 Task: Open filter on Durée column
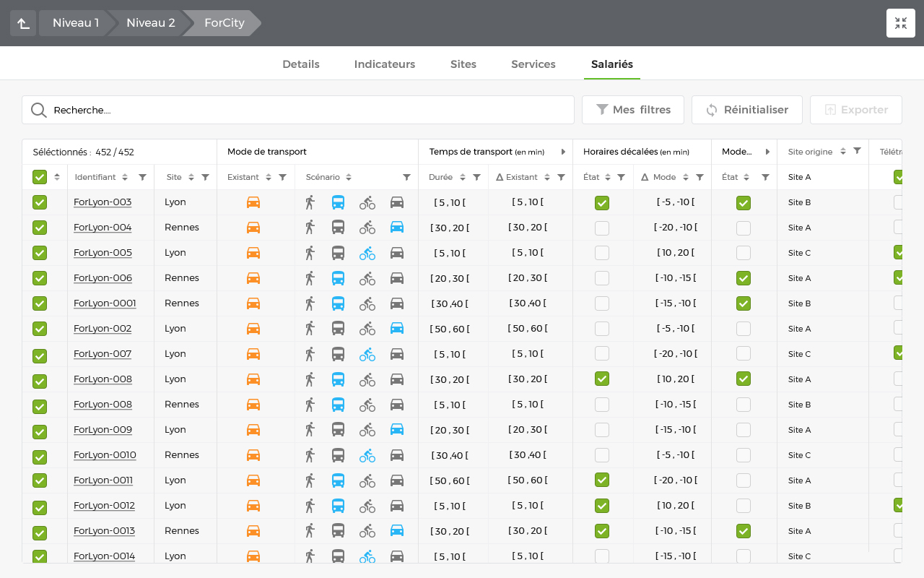tap(476, 177)
